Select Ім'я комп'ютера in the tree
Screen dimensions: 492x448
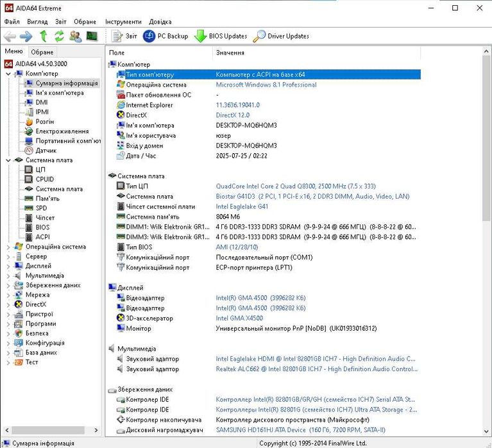(x=55, y=93)
